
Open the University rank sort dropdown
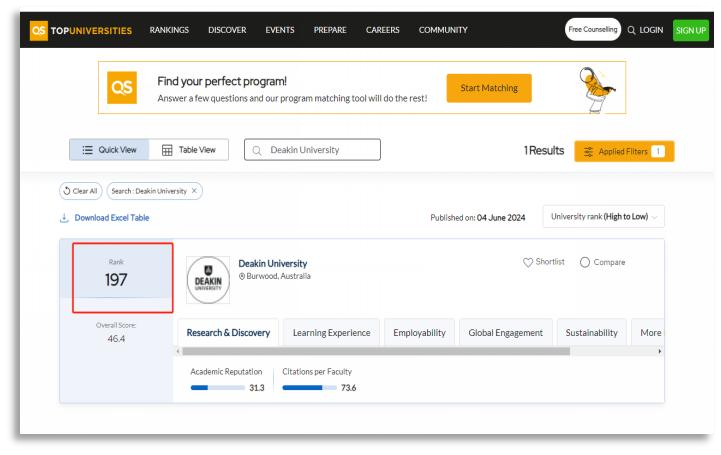point(603,216)
